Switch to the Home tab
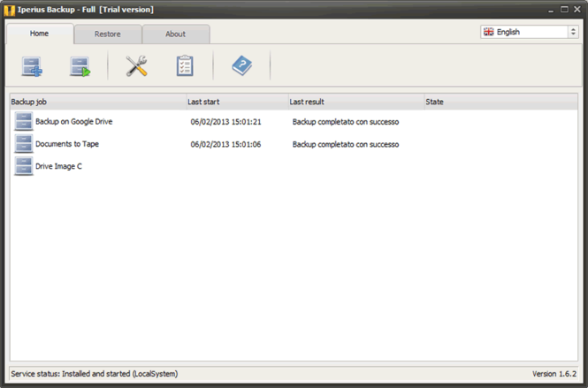 pos(40,34)
